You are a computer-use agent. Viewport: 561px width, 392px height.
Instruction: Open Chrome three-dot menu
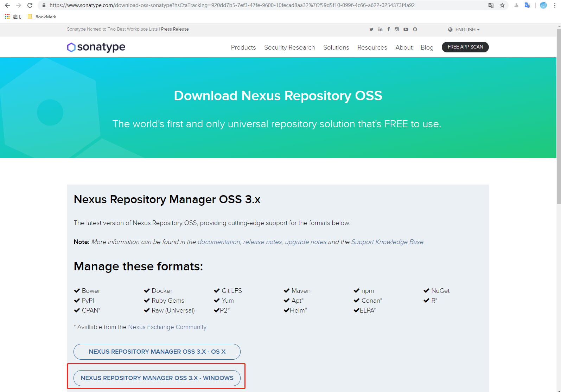(x=555, y=5)
